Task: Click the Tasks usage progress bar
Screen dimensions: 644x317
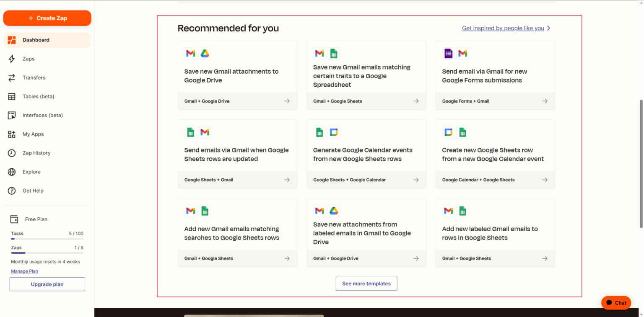Action: tap(47, 239)
